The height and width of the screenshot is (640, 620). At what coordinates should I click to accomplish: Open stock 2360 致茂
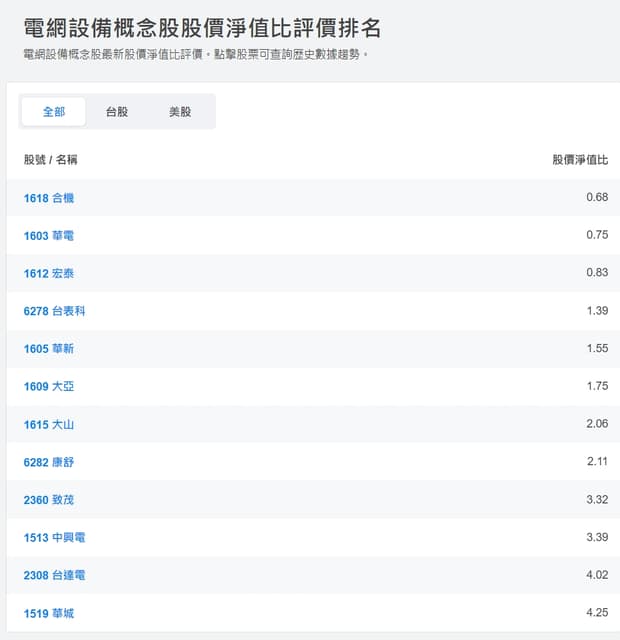tap(49, 500)
